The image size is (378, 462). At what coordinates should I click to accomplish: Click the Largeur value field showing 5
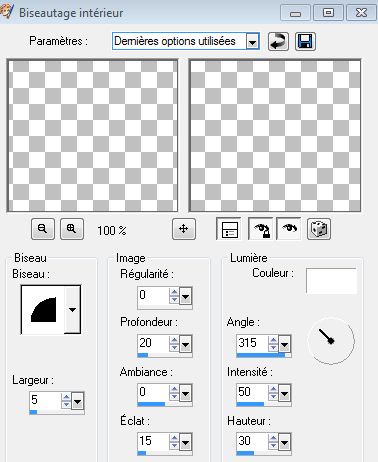click(x=45, y=401)
